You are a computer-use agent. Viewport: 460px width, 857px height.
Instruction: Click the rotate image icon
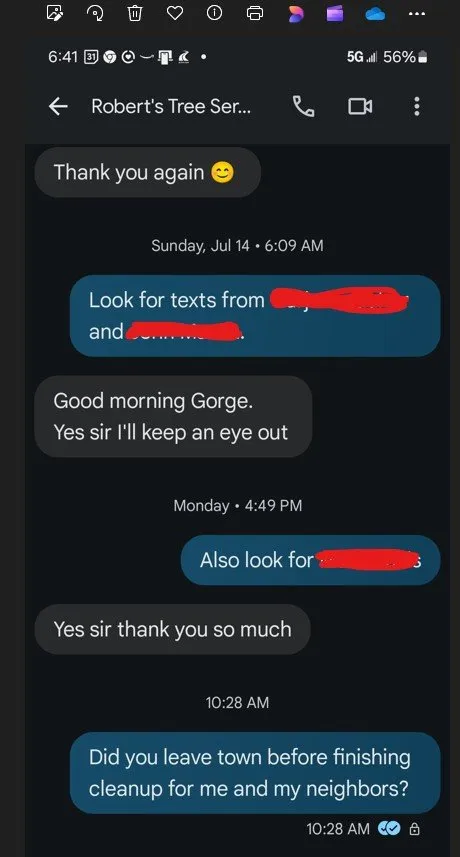(95, 14)
